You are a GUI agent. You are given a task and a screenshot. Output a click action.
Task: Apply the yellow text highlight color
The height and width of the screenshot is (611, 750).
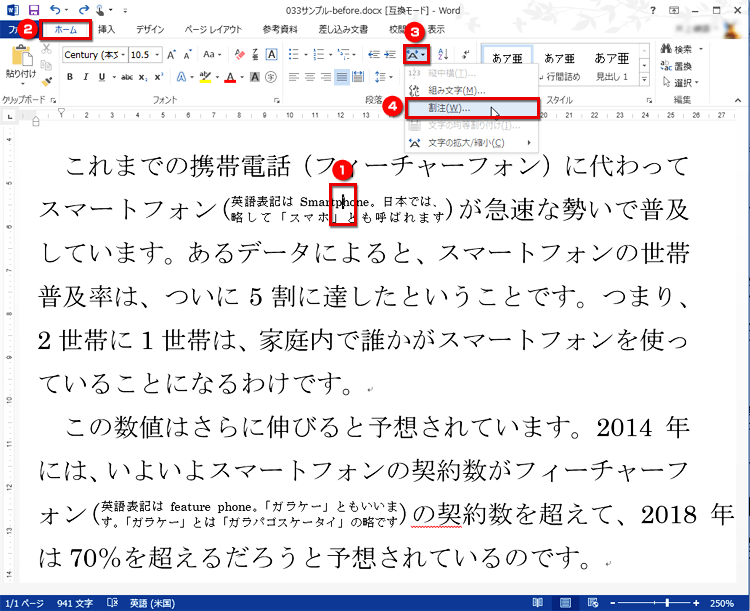[x=205, y=77]
